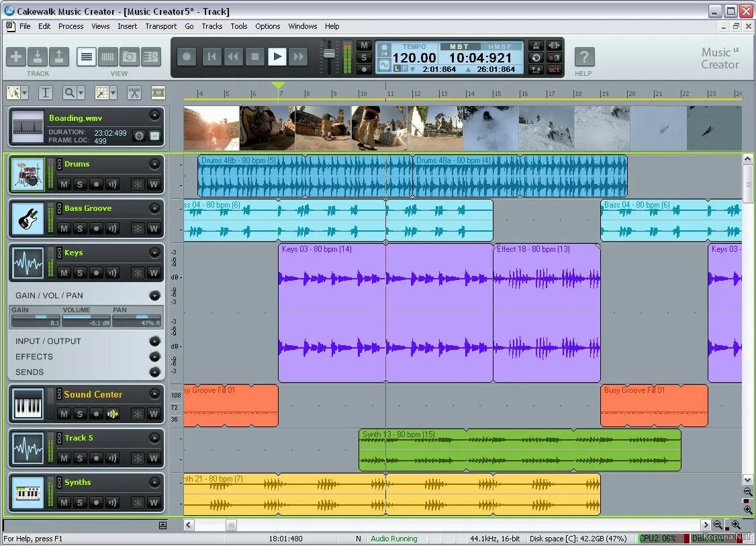
Task: Click the transport Fast Forward button
Action: 299,57
